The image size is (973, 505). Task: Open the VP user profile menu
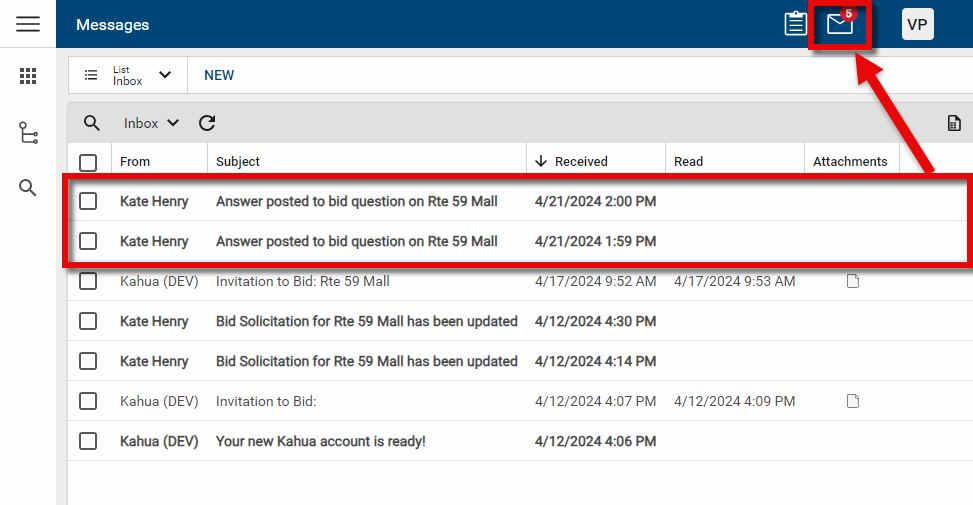(917, 24)
